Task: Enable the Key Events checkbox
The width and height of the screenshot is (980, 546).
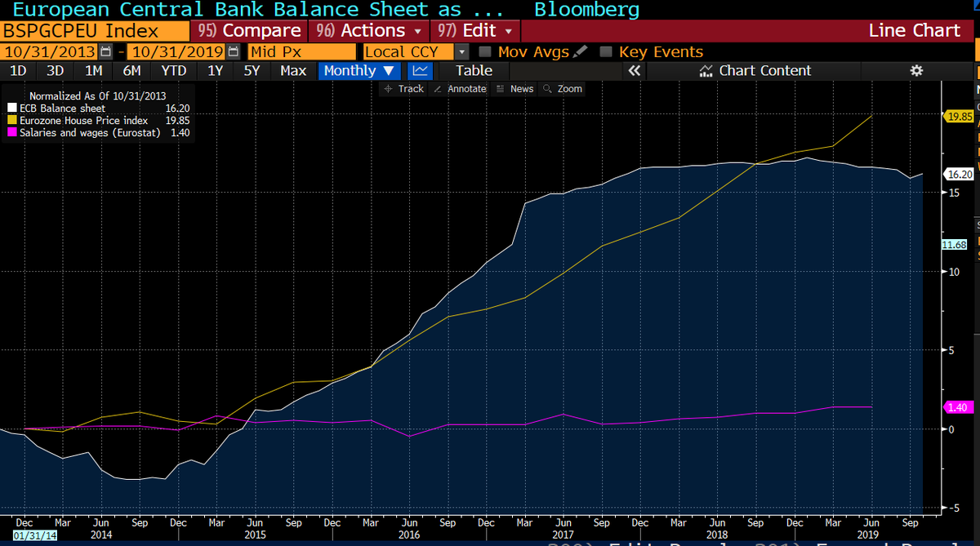Action: pyautogui.click(x=605, y=52)
